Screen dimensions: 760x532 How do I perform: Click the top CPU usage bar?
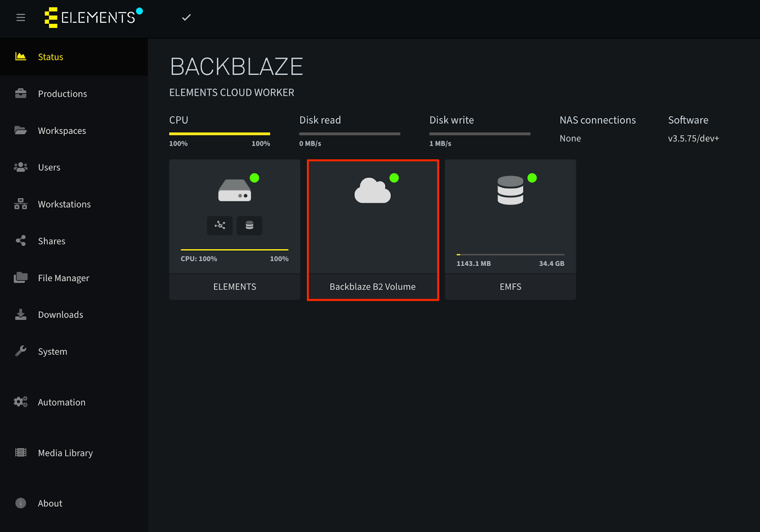tap(219, 134)
